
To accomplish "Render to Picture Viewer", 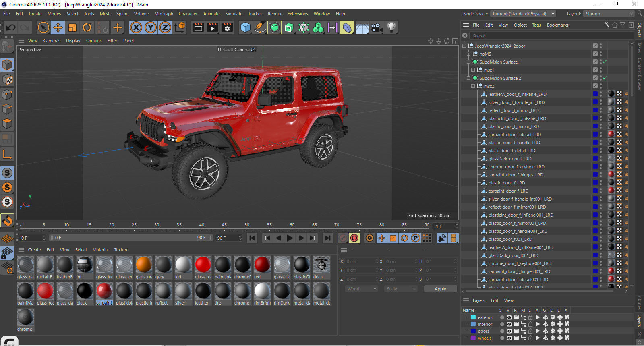I will pos(213,27).
